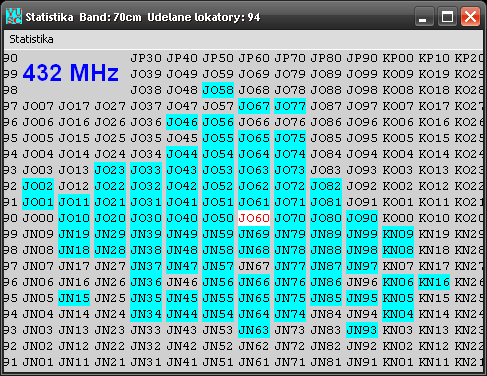Select locator JN08
The width and height of the screenshot is (487, 376).
[x=38, y=250]
